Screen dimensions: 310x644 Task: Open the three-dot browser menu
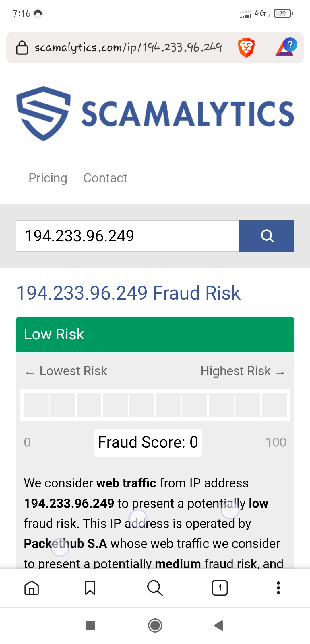tap(278, 588)
